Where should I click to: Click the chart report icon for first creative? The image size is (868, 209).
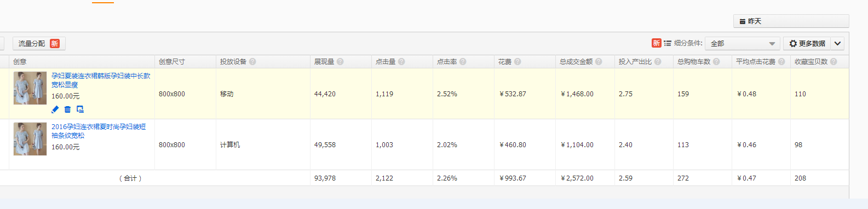point(80,109)
